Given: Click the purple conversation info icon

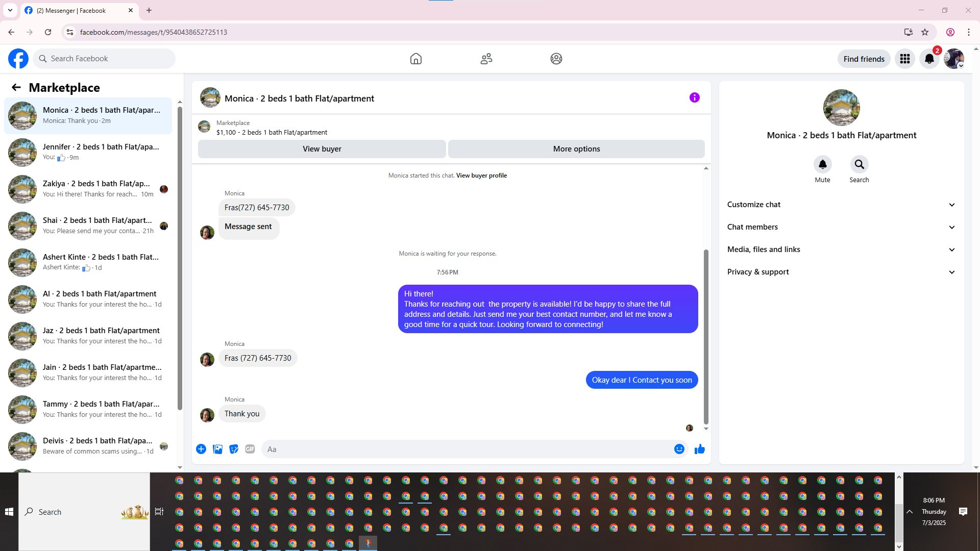Looking at the screenshot, I should click(694, 97).
